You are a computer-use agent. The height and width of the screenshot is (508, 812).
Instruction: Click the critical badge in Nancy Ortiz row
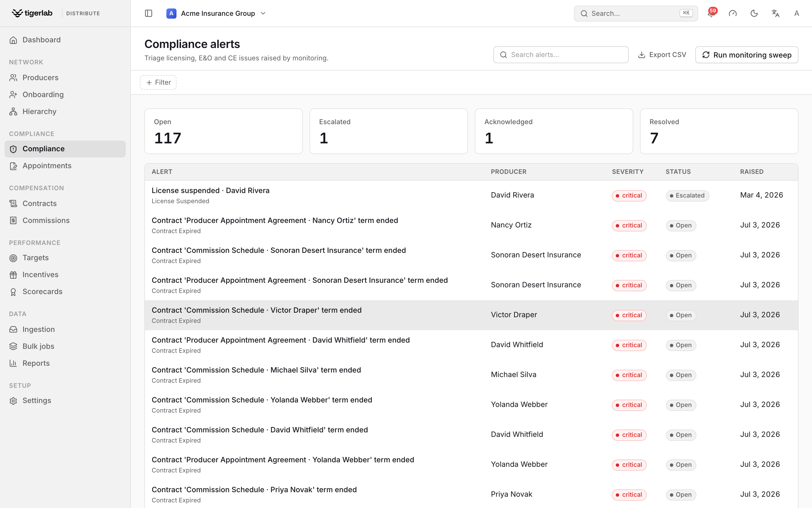click(629, 225)
